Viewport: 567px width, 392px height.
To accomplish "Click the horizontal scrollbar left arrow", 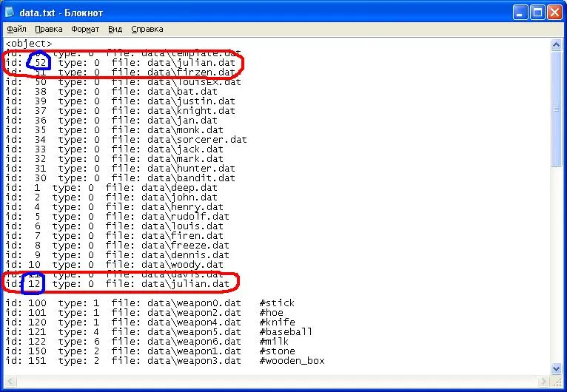I will tap(10, 381).
